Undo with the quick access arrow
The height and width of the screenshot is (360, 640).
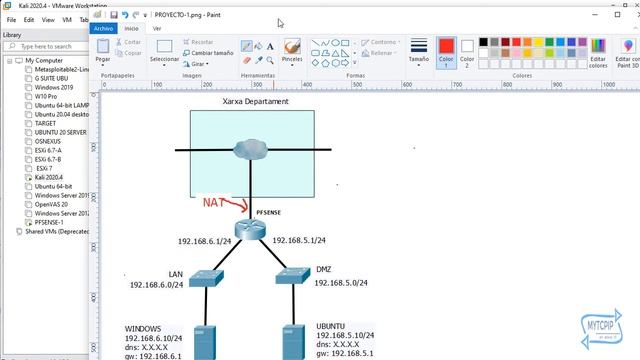pos(125,15)
